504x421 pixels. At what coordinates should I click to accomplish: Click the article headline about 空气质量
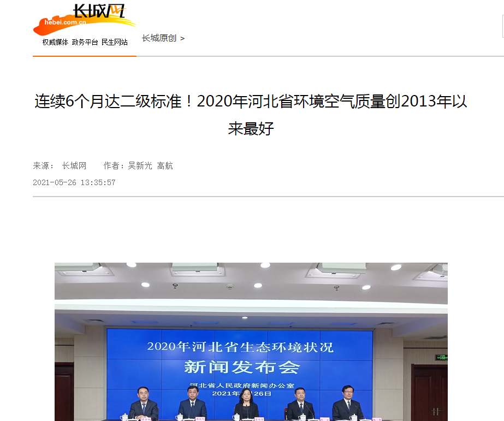point(251,115)
